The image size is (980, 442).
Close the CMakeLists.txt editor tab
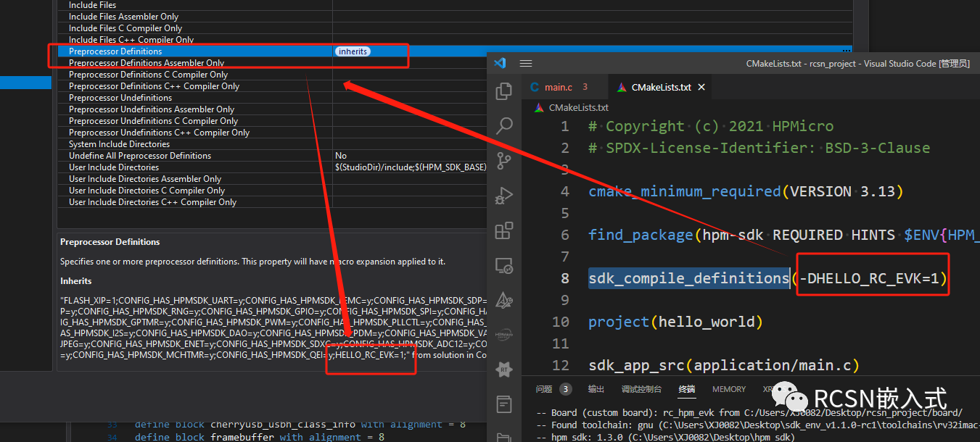pyautogui.click(x=701, y=87)
